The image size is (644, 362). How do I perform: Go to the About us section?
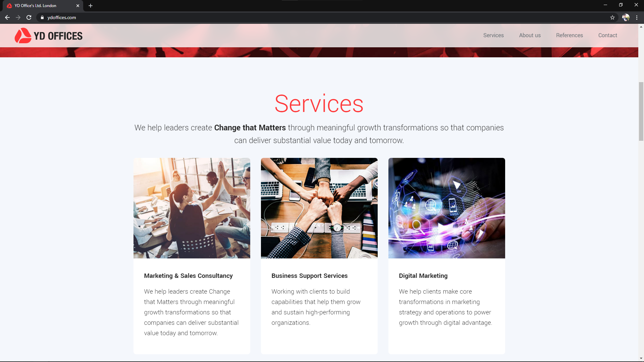pos(530,35)
